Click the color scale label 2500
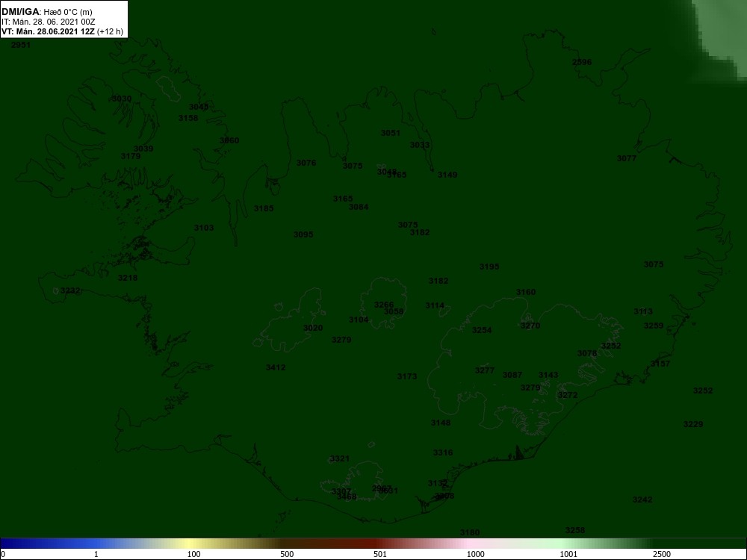Screen dimensions: 747x560 [662, 554]
